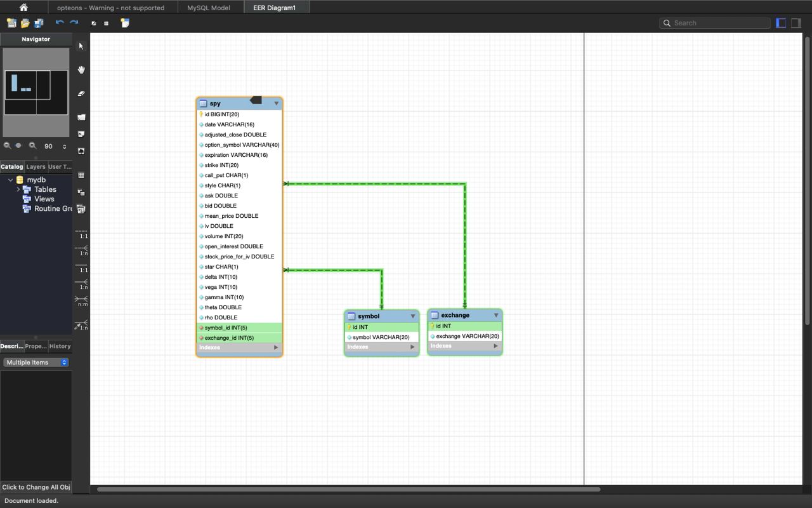Select the text note tool
The height and width of the screenshot is (508, 812).
point(81,134)
